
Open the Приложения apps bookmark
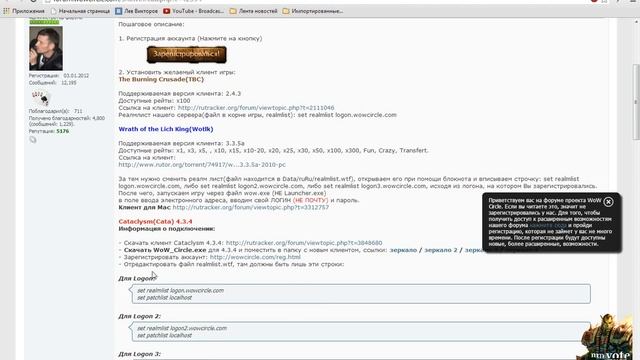click(x=24, y=11)
